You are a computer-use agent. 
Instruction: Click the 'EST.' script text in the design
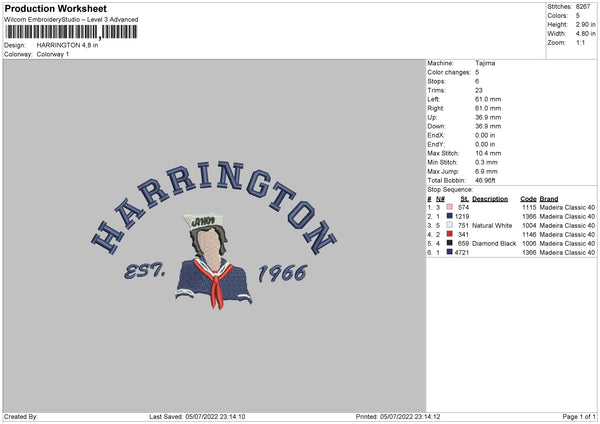pyautogui.click(x=144, y=271)
